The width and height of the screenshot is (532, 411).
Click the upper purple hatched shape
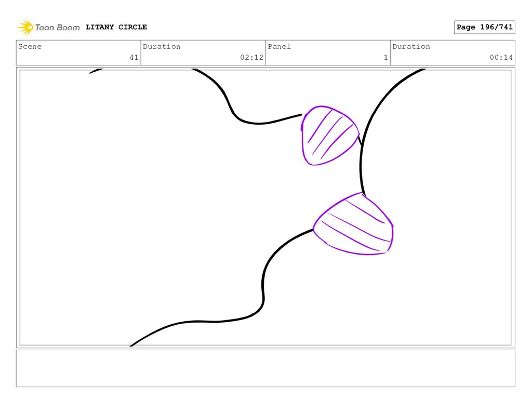click(x=329, y=136)
